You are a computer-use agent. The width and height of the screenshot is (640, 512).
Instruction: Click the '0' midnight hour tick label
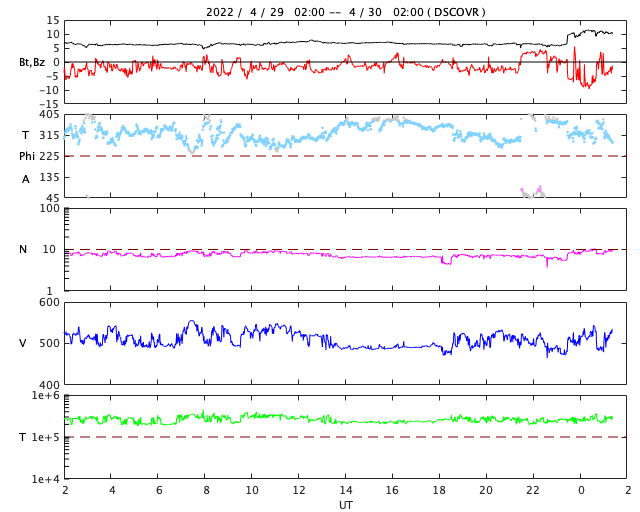[x=581, y=490]
